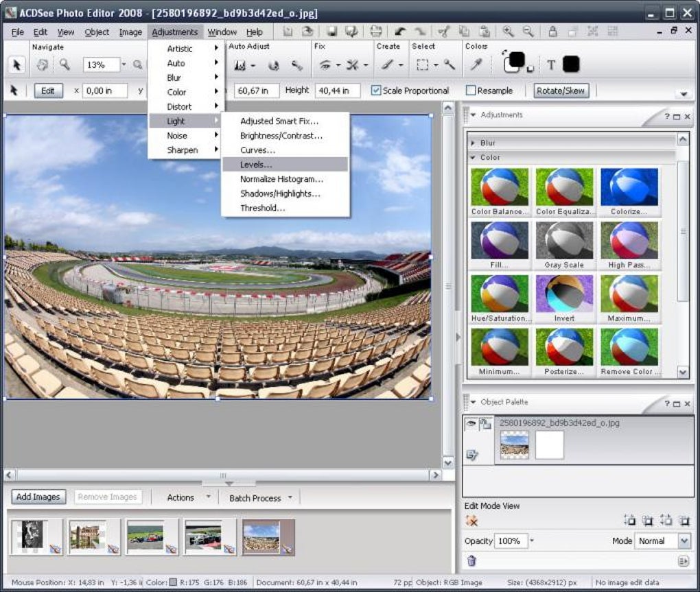
Task: Collapse the Adjustments panel header triangle
Action: pyautogui.click(x=474, y=115)
